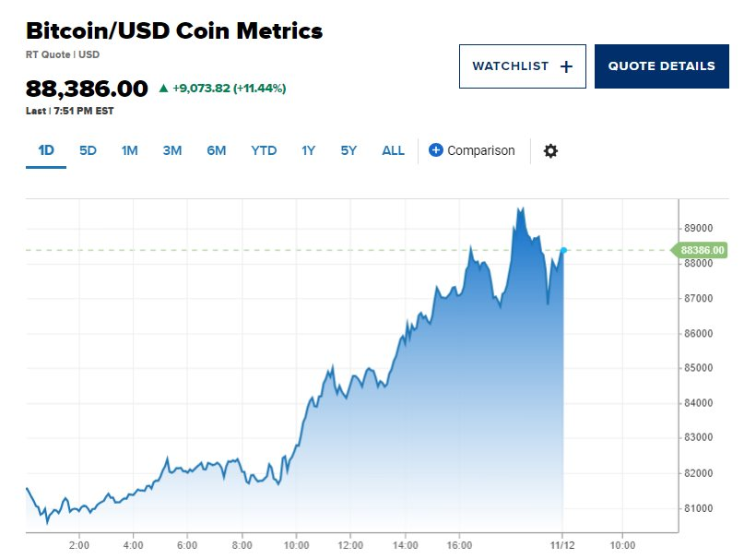Add Bitcoin to Watchlist
Screen dimensions: 756x559
coord(523,66)
